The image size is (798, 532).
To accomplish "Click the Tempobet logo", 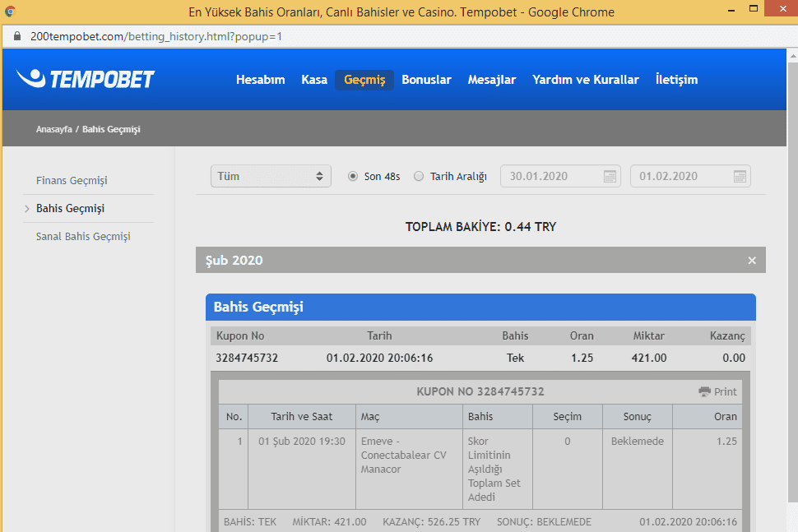I will click(86, 79).
